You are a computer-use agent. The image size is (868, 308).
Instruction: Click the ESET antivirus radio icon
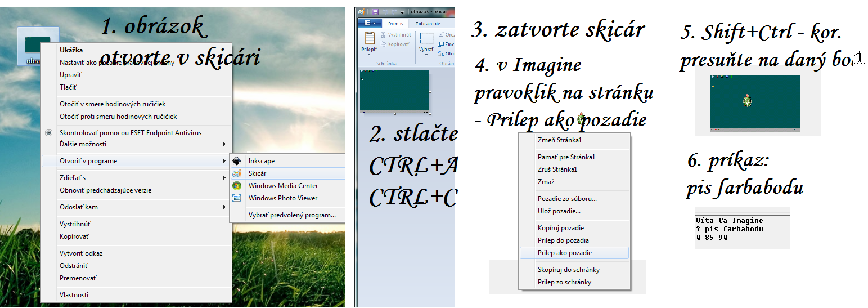48,133
